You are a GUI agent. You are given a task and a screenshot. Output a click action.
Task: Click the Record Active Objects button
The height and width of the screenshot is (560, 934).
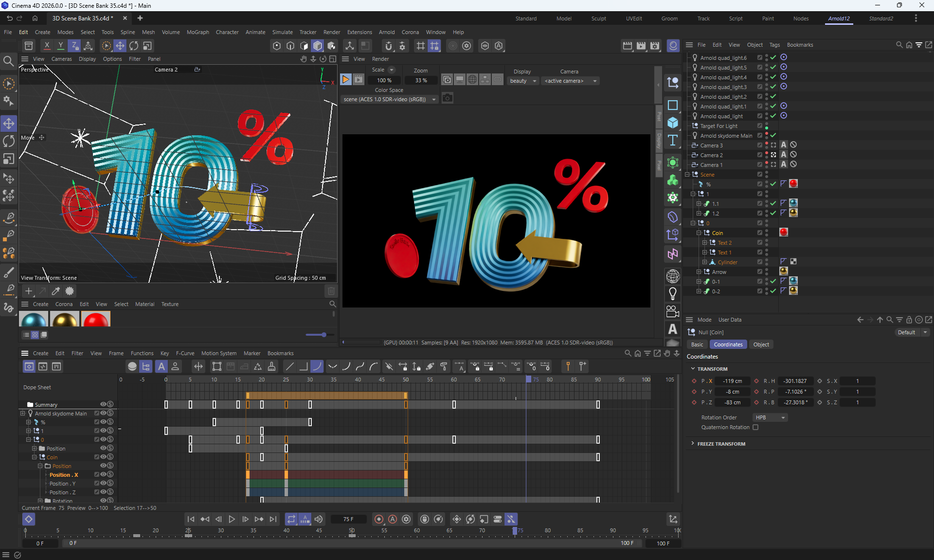coord(379,519)
